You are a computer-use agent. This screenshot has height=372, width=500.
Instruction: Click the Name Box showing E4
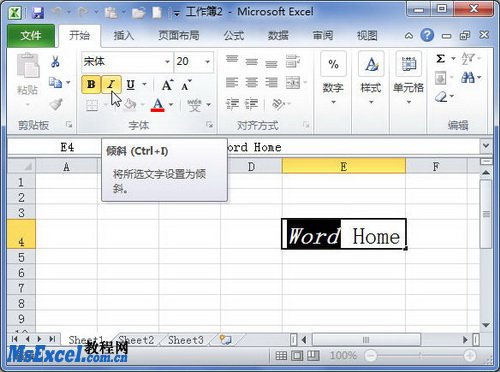(54, 147)
